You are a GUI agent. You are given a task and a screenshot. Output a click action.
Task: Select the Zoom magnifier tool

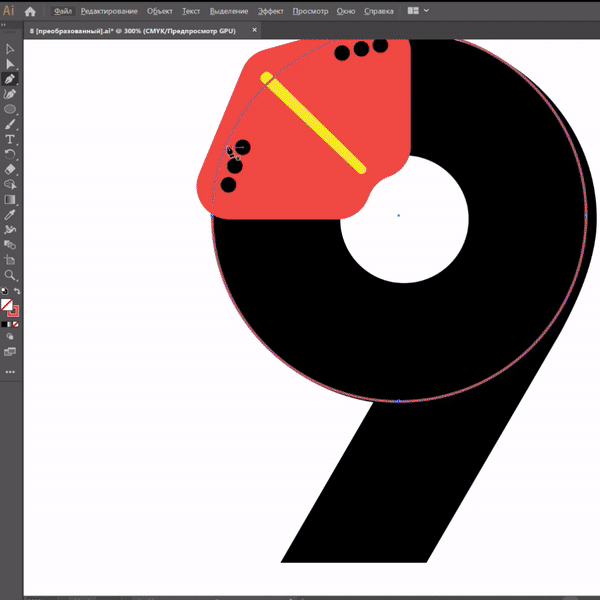click(10, 274)
